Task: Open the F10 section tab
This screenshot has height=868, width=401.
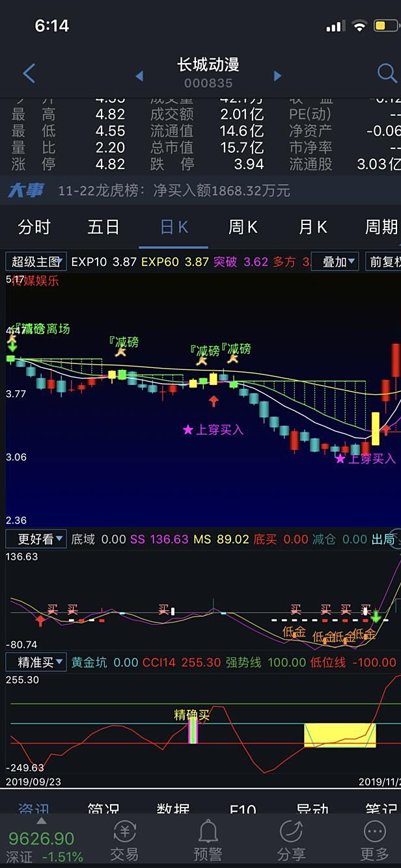Action: point(243,809)
